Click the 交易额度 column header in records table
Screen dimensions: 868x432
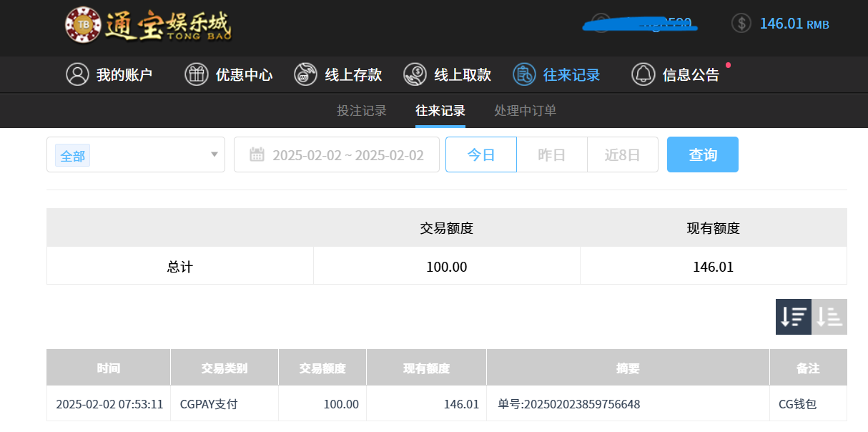322,368
